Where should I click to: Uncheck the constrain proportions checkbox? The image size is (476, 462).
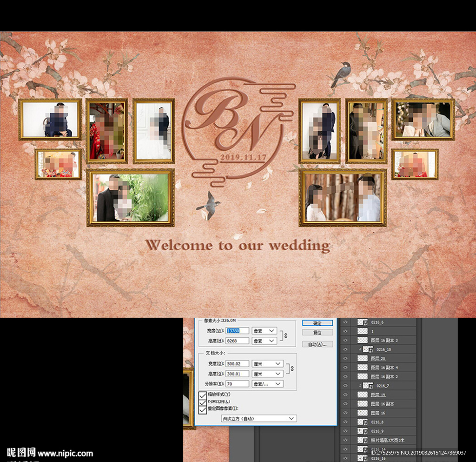tap(203, 402)
